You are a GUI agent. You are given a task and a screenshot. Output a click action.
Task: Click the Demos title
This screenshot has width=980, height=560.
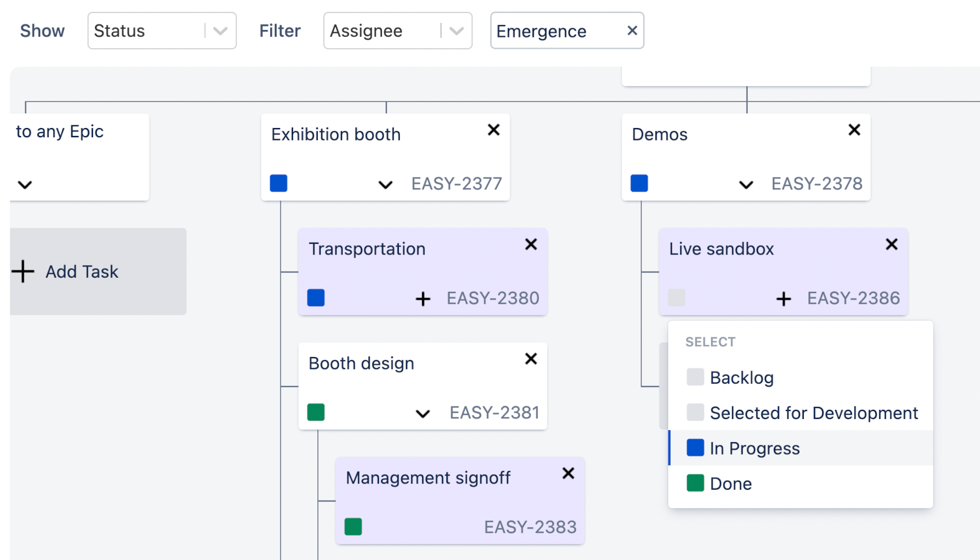660,134
